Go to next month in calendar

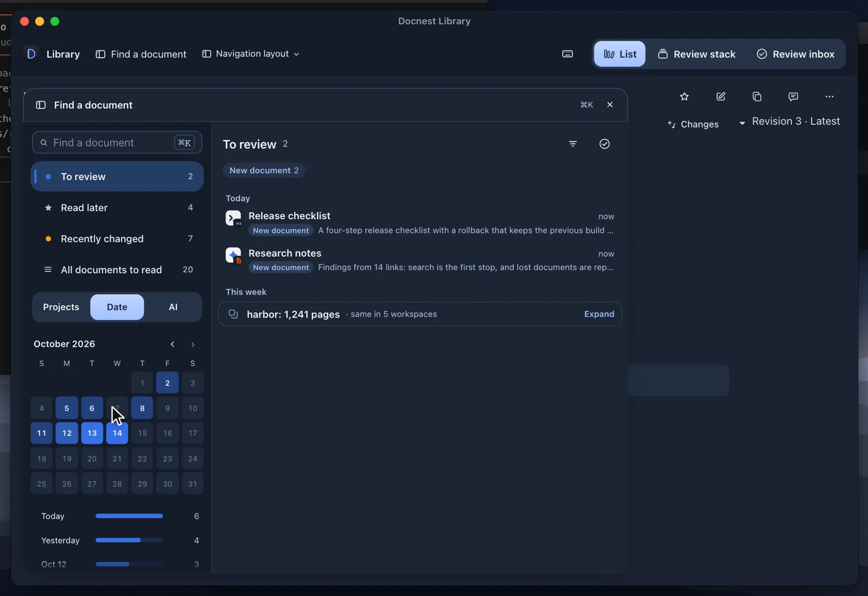point(193,344)
